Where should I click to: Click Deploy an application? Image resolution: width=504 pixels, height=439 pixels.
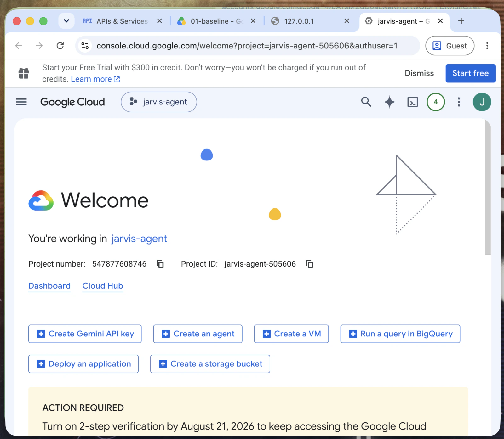click(83, 364)
